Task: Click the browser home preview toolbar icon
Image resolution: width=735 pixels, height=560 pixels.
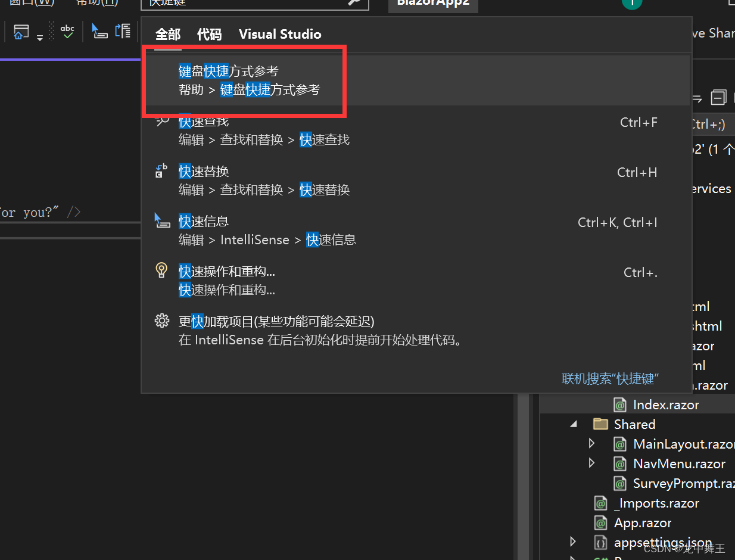Action: coord(21,32)
